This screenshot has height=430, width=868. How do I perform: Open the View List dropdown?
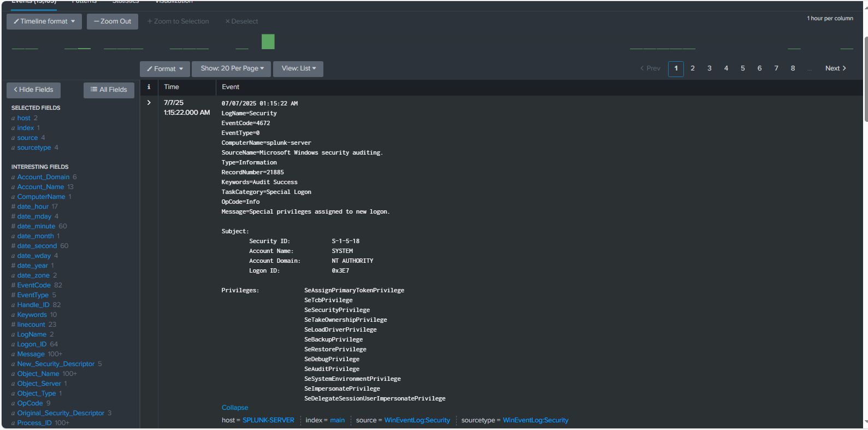tap(298, 68)
